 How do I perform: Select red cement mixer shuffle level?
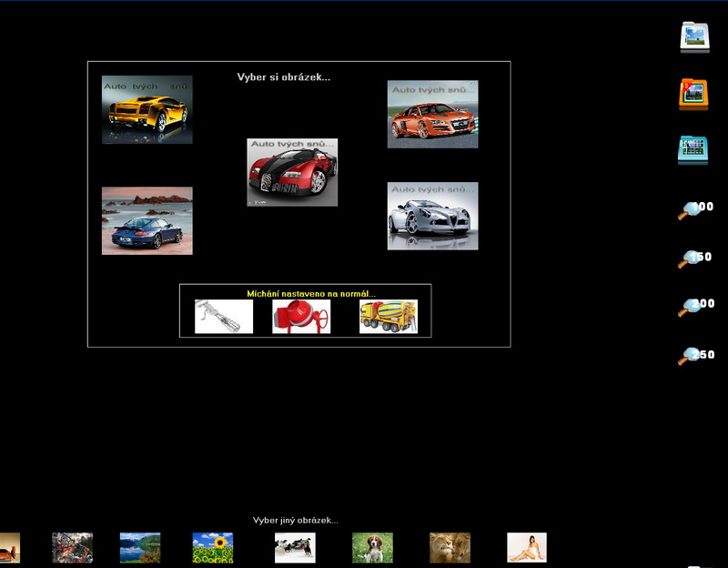[x=301, y=317]
